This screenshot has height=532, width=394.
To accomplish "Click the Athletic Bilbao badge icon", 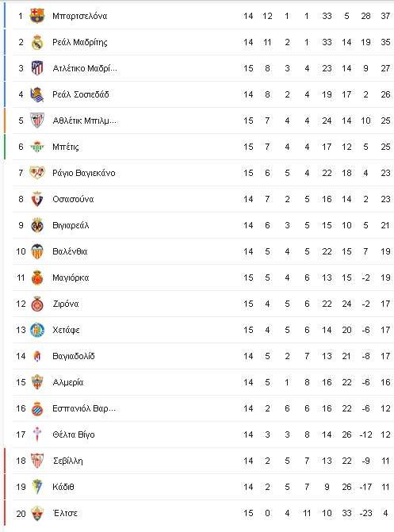I will coord(37,121).
